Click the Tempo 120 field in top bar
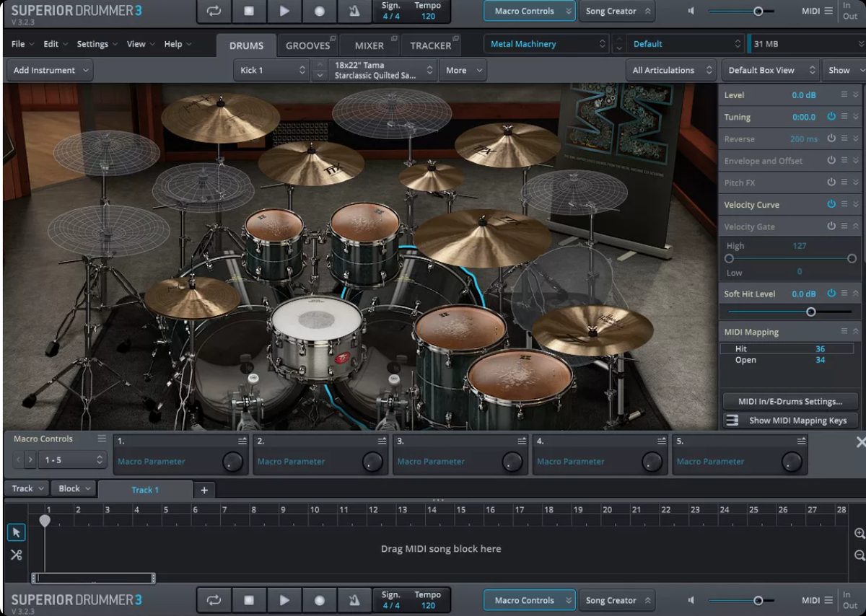 click(x=428, y=12)
